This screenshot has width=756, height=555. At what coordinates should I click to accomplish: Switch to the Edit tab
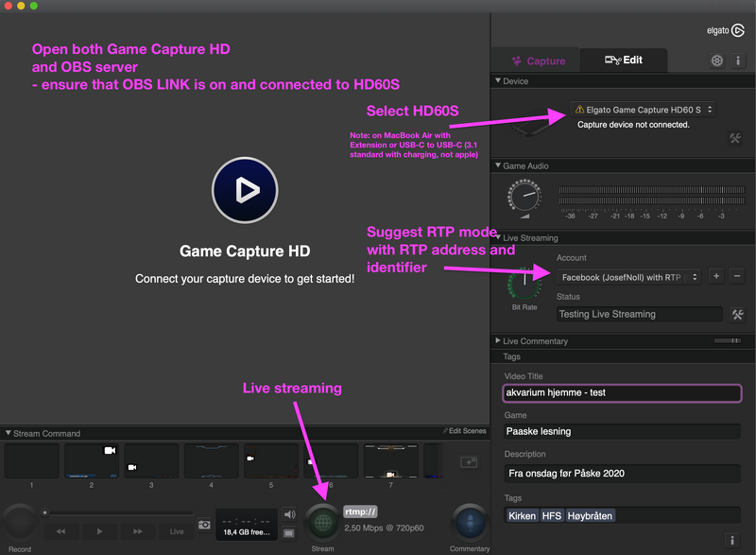pos(624,61)
